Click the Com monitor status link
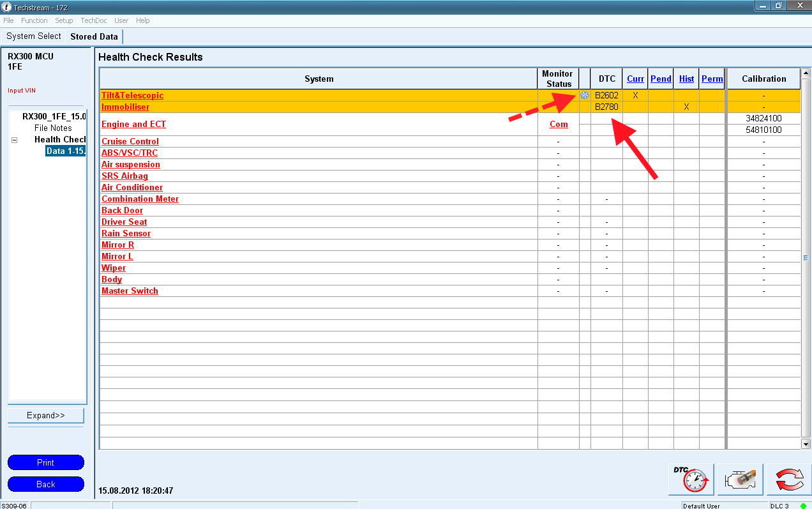 [x=559, y=125]
